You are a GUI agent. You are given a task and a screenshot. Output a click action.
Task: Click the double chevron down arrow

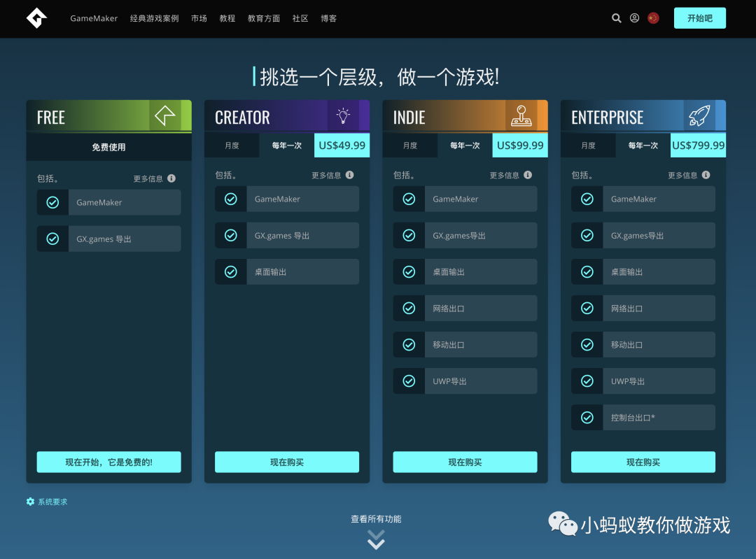pos(376,539)
